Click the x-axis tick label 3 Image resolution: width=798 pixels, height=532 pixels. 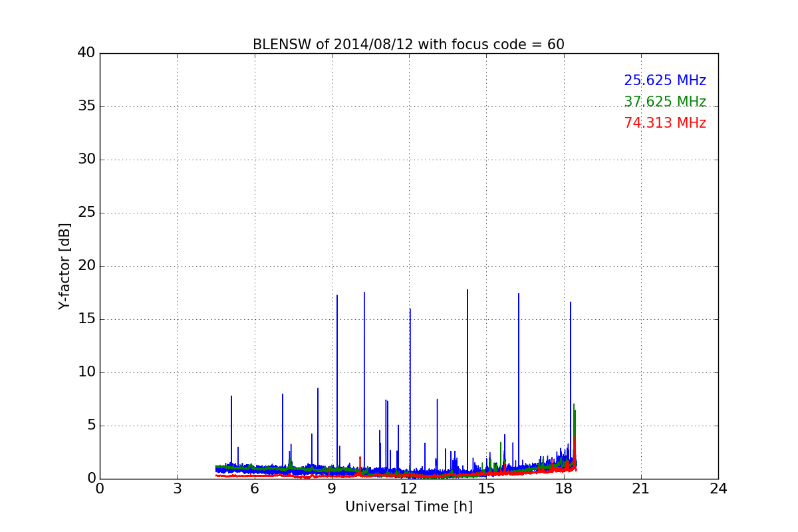[177, 488]
